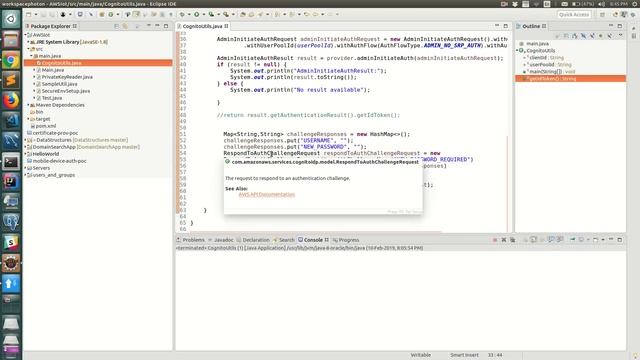Expand DomainSearchApp project node
Screen dimensions: 640x360
click(26, 147)
